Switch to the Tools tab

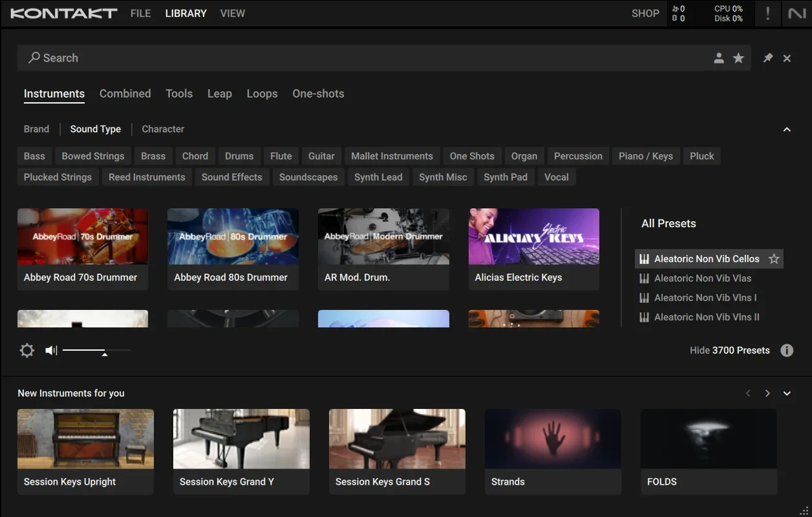179,94
